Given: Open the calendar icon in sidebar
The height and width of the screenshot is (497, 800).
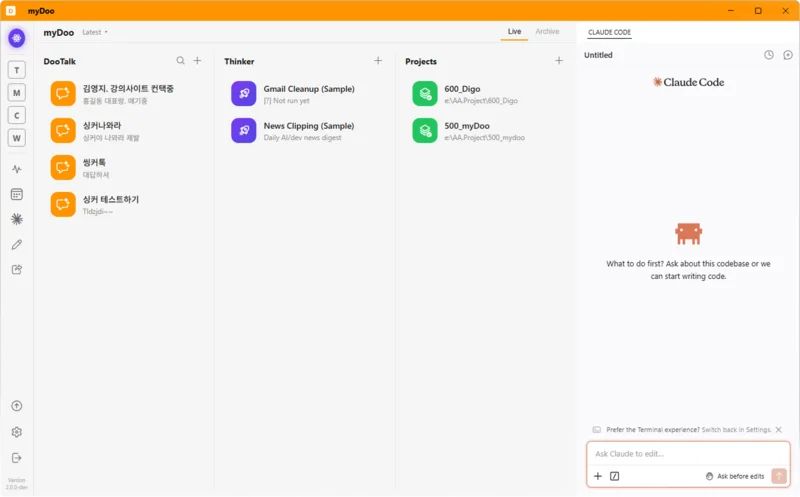Looking at the screenshot, I should [x=17, y=194].
